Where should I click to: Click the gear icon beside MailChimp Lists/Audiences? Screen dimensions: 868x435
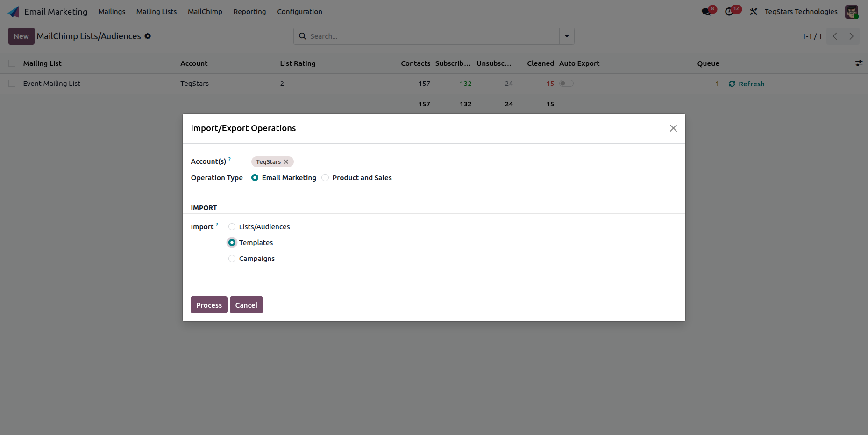(x=148, y=36)
